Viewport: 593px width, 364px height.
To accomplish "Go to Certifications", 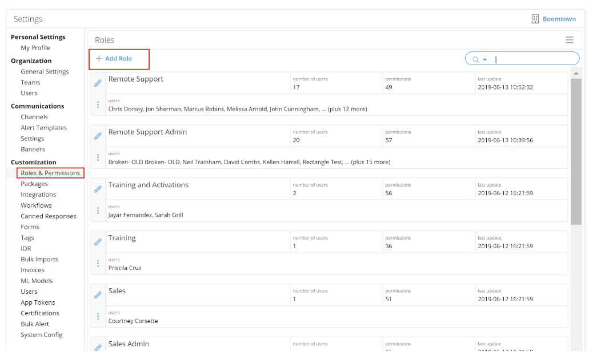I will coord(40,313).
